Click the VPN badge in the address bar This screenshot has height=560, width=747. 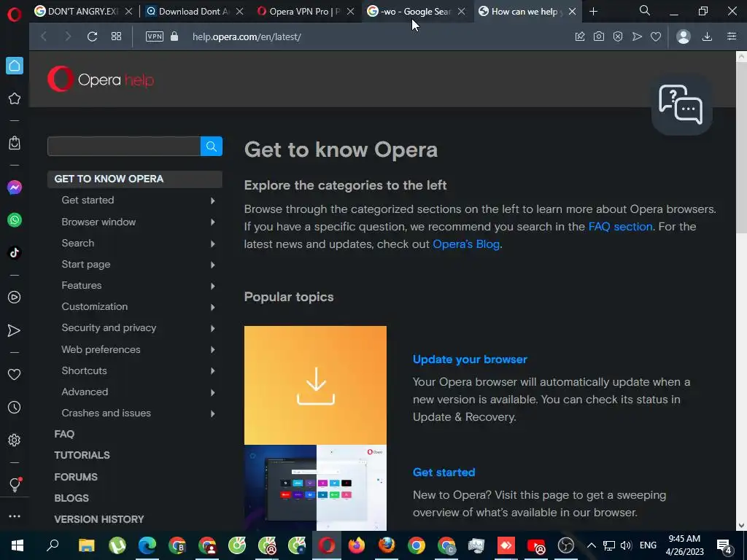155,36
